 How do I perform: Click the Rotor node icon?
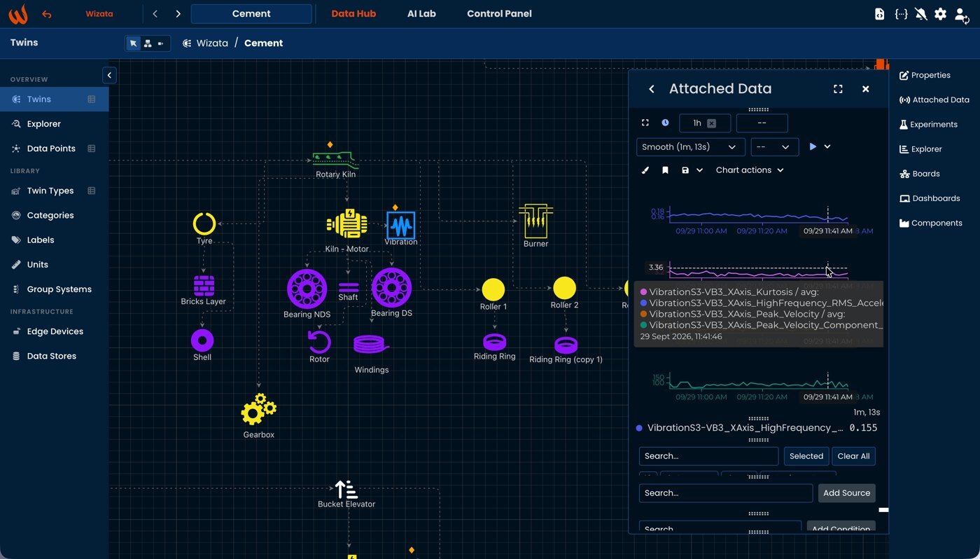tap(319, 342)
